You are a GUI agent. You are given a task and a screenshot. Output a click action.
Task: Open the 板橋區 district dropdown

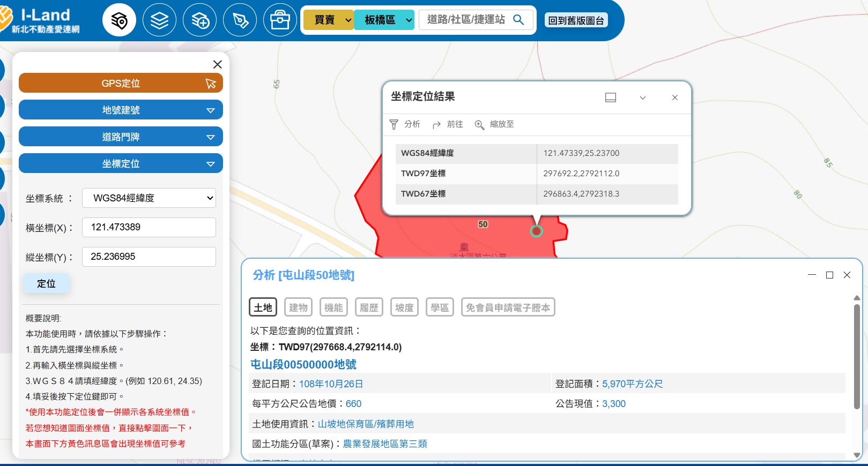coord(384,20)
